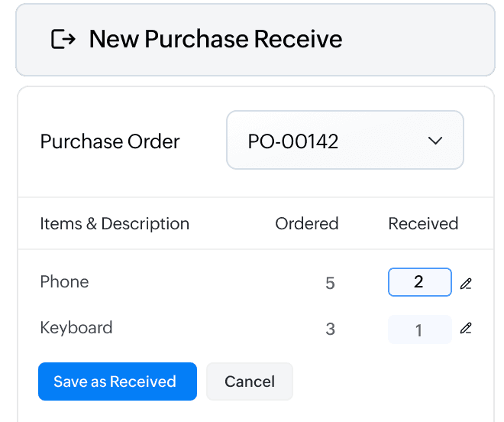Click the Ordered column header
Image resolution: width=504 pixels, height=422 pixels.
pos(307,224)
